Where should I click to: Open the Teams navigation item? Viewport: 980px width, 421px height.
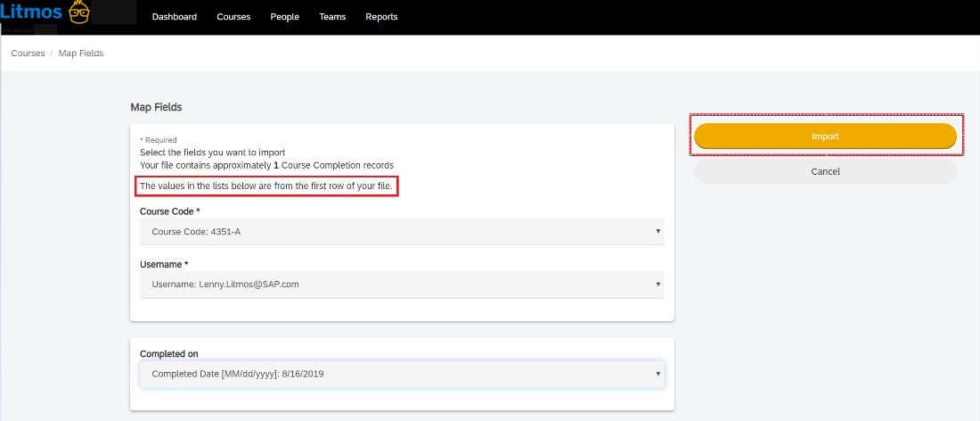(332, 17)
